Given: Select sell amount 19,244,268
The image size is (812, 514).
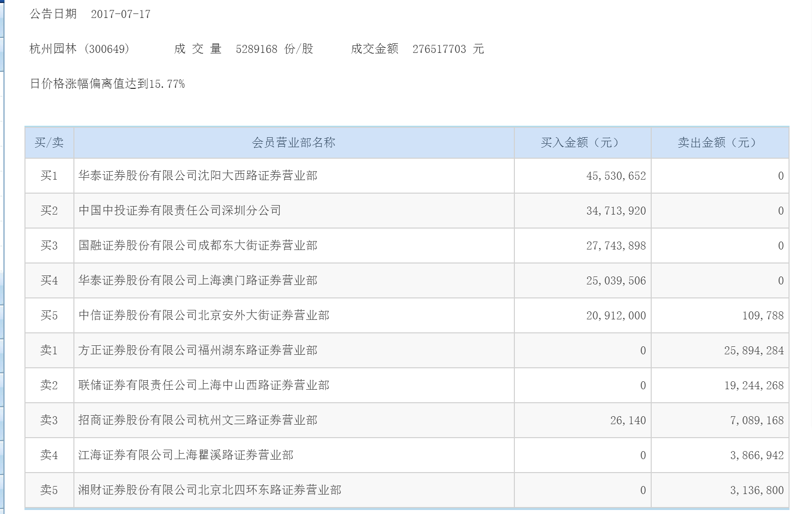Looking at the screenshot, I should (754, 385).
